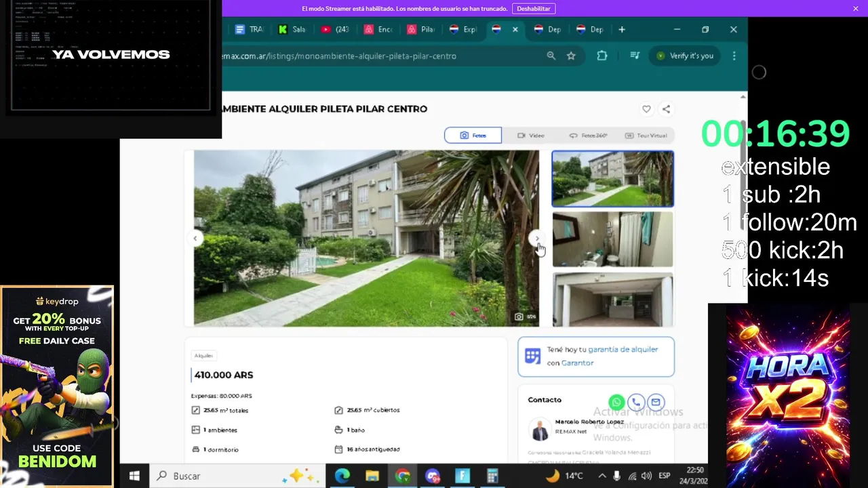Bookmark page with the star icon
This screenshot has width=868, height=488.
(571, 56)
